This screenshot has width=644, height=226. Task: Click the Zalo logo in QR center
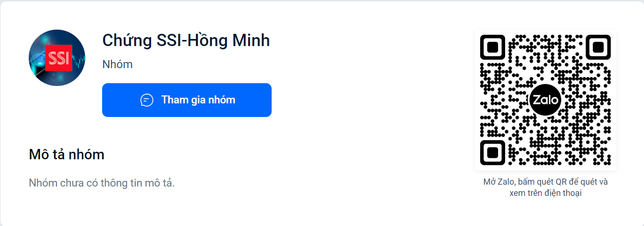click(545, 100)
